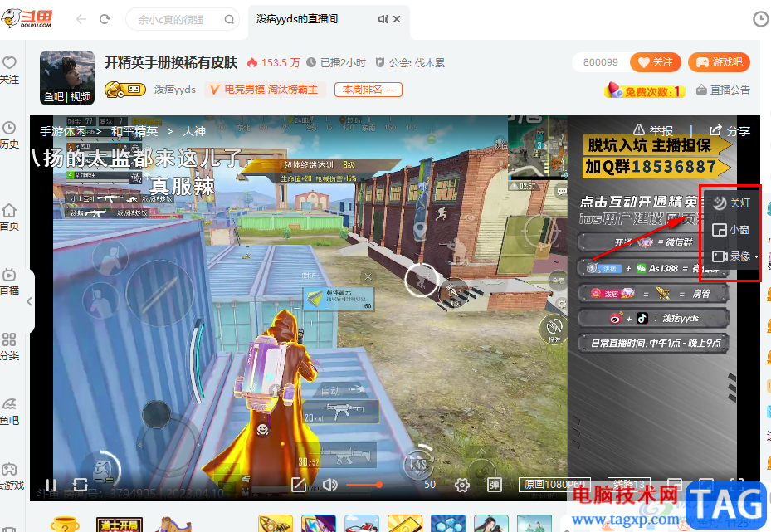This screenshot has width=771, height=532.
Task: Open 直播 in the left sidebar
Action: click(x=9, y=282)
